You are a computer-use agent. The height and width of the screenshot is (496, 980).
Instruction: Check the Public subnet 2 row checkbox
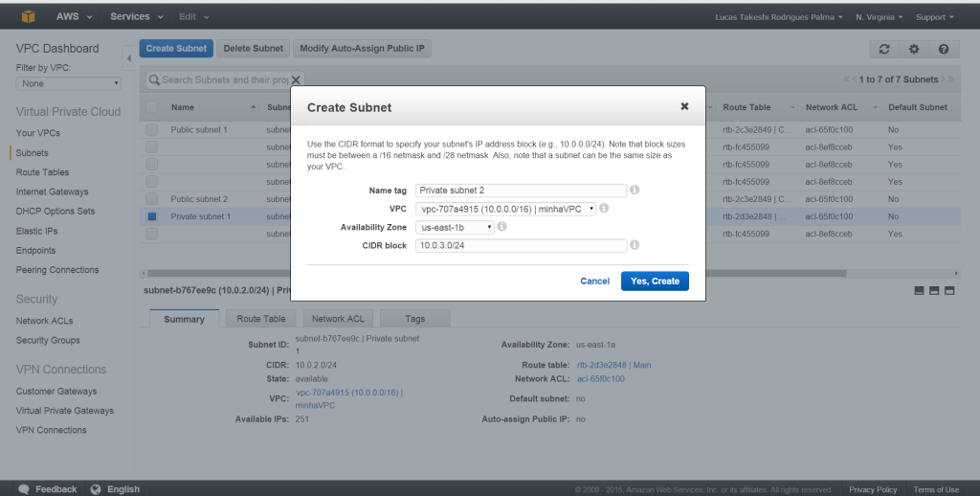tap(152, 199)
